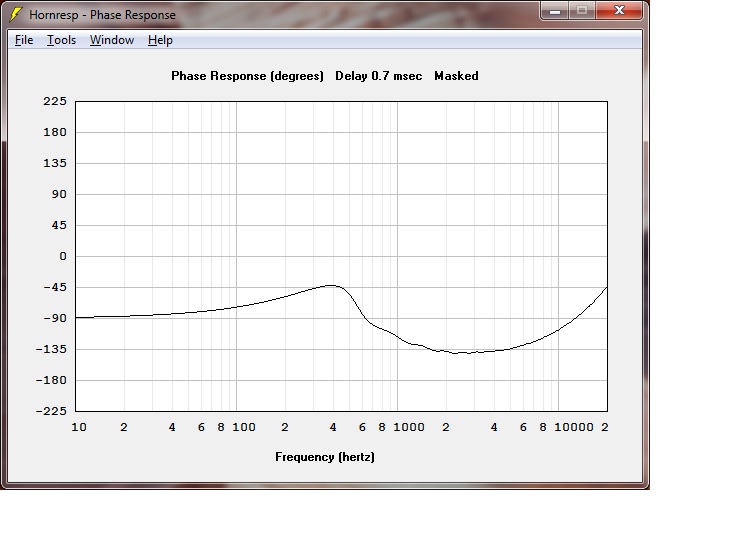Click the window title 'Hornresp - Phase Response'

(102, 15)
